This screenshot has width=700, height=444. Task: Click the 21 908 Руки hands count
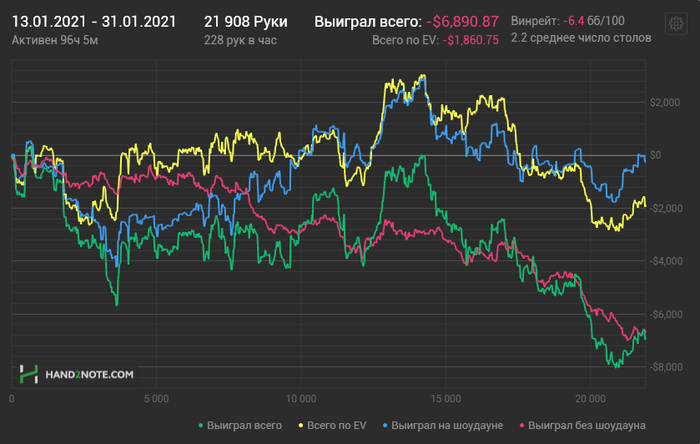tap(246, 21)
